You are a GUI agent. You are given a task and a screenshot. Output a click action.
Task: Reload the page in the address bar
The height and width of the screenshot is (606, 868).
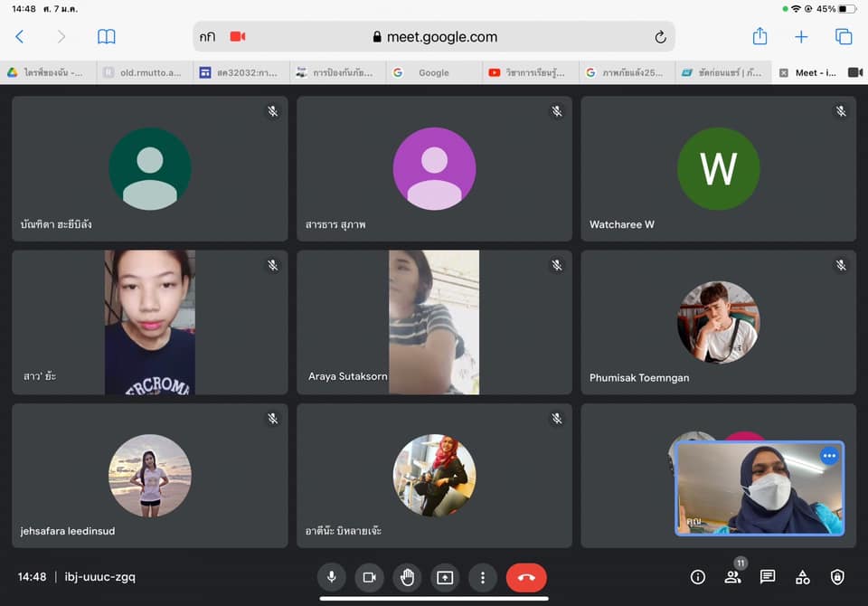660,37
